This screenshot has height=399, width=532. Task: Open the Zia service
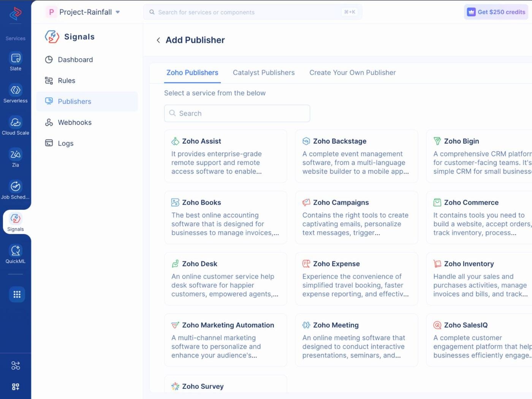[16, 158]
